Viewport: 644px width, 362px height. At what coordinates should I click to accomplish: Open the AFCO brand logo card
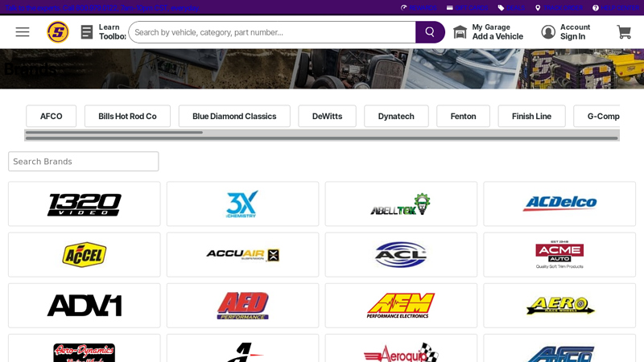click(x=559, y=348)
